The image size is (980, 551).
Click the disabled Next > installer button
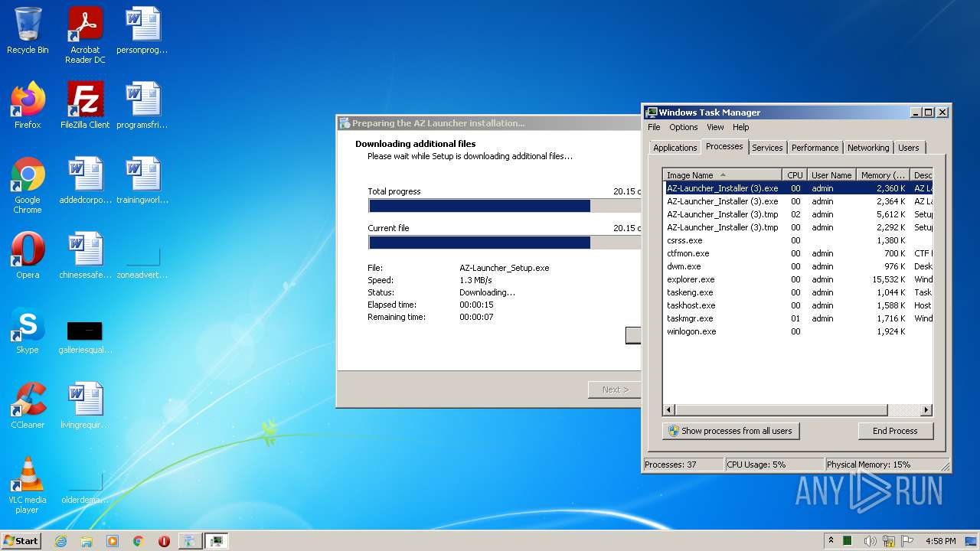click(x=614, y=390)
